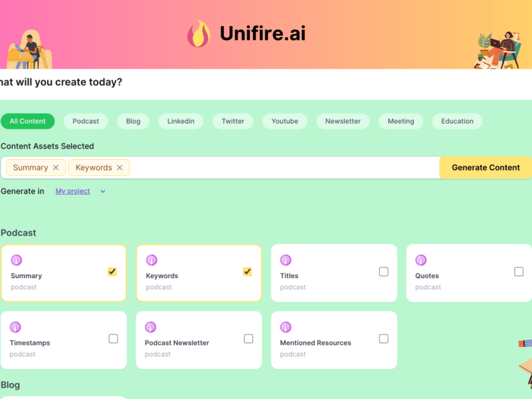The width and height of the screenshot is (532, 399).
Task: Uncheck the Summary checkbox
Action: [x=112, y=272]
